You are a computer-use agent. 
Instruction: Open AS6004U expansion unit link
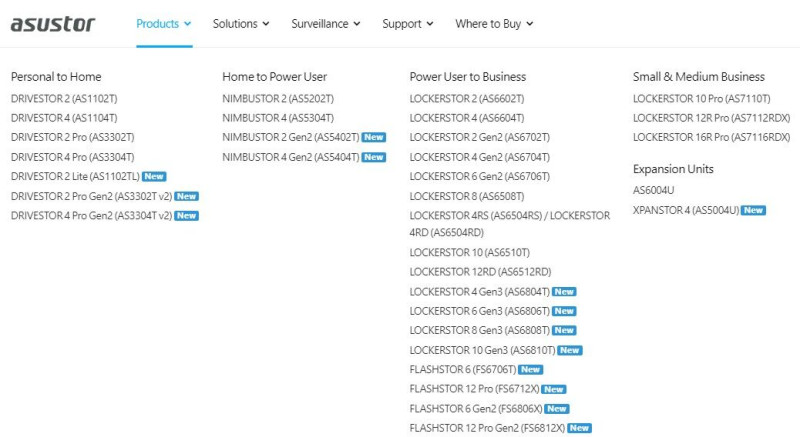point(654,190)
